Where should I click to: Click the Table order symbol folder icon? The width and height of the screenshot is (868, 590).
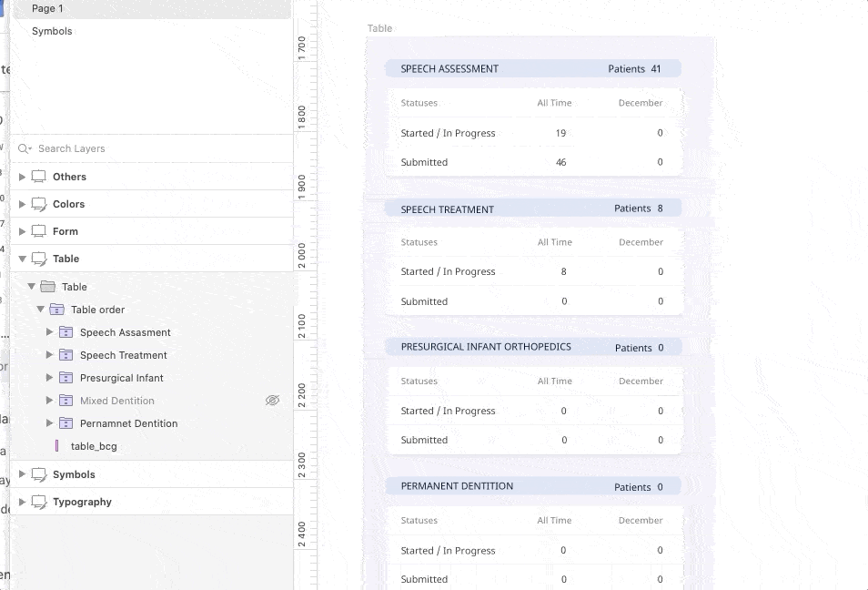click(57, 310)
